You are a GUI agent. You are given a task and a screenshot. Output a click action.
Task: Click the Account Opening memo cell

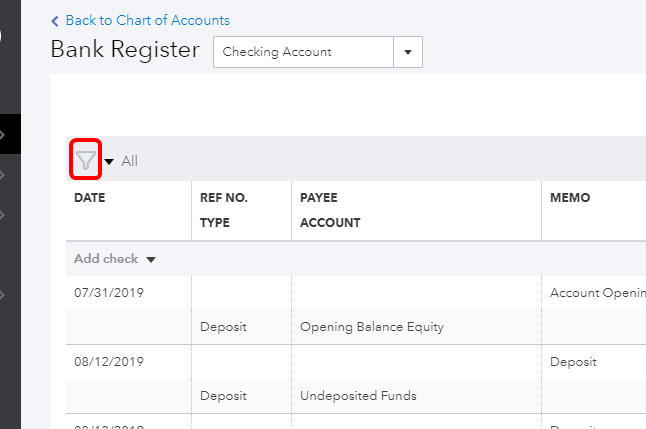pos(596,293)
